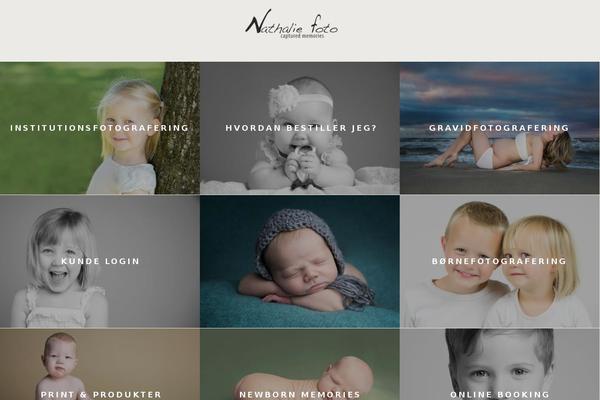
Task: Click the sleeping newborn in blue bonnet photo
Action: point(300,261)
